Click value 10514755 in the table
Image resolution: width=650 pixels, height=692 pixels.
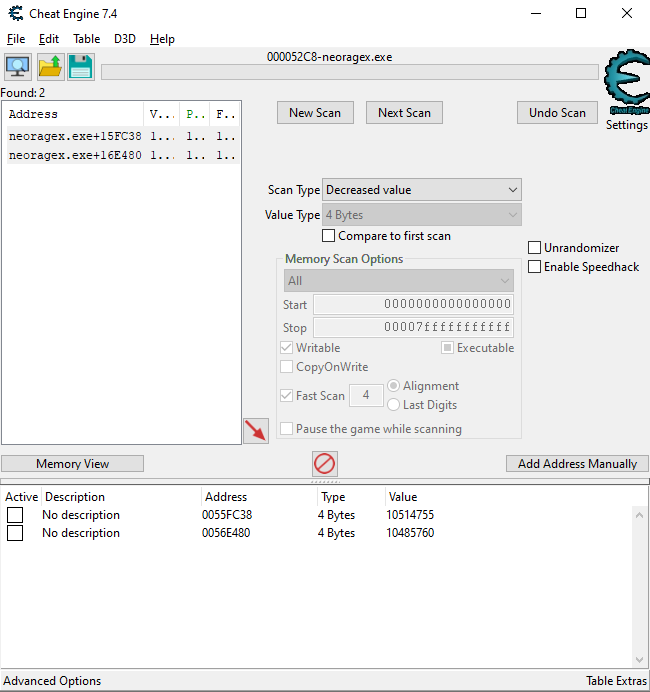click(x=410, y=515)
